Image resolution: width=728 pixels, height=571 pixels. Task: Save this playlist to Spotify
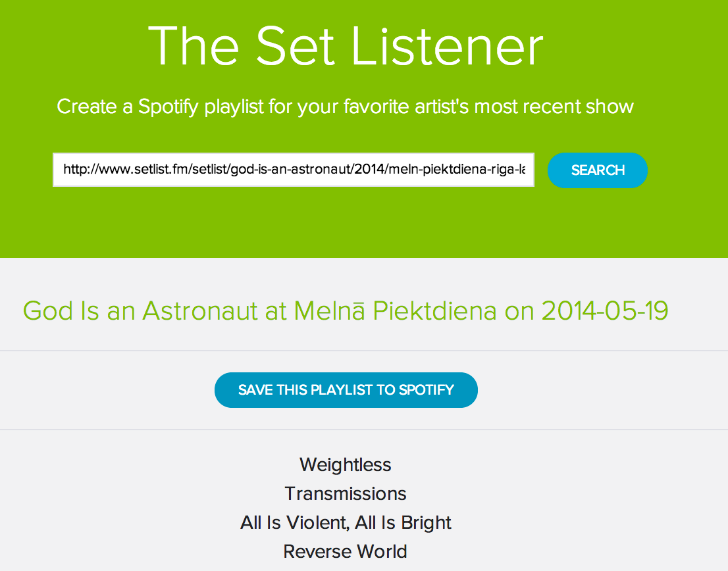click(x=346, y=390)
